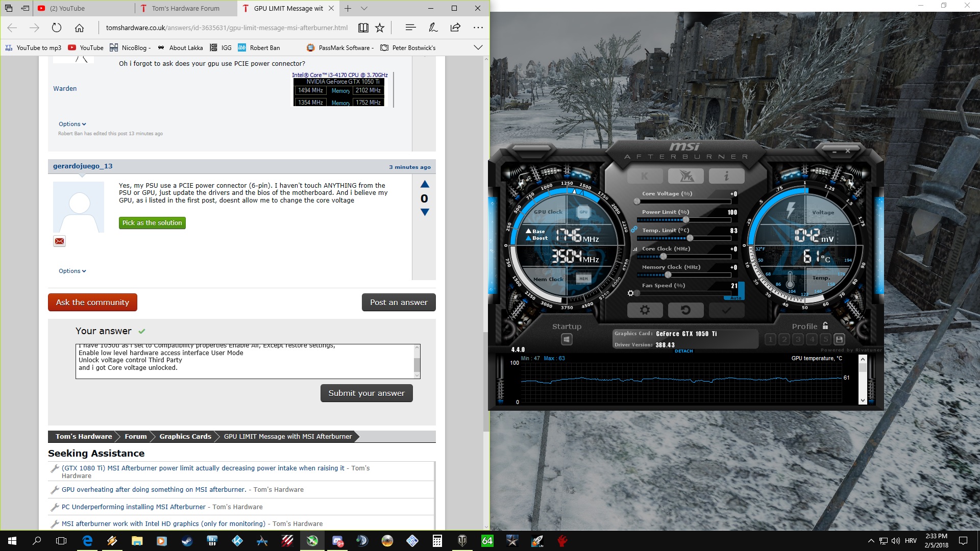980x551 pixels.
Task: Expand the favorites bar overflow chevron
Action: pos(478,47)
